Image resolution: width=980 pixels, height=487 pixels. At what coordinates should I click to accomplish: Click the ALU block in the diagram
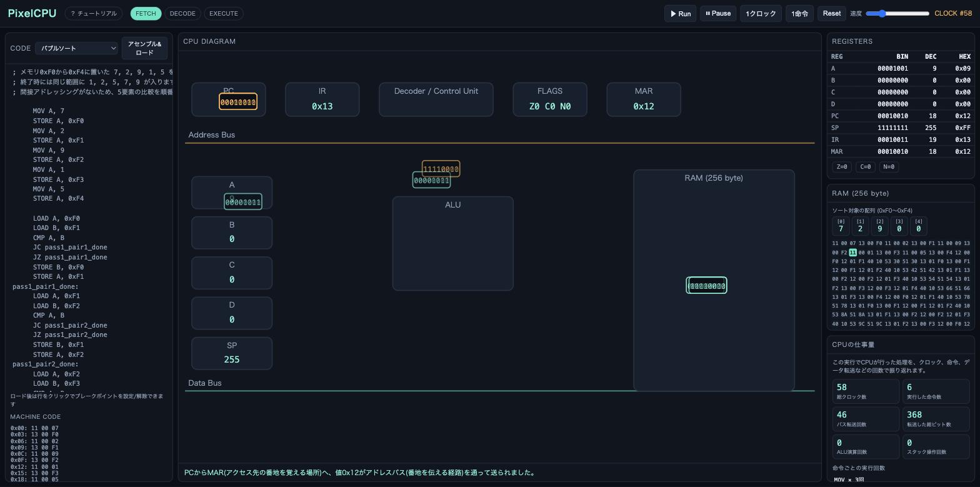pos(453,244)
